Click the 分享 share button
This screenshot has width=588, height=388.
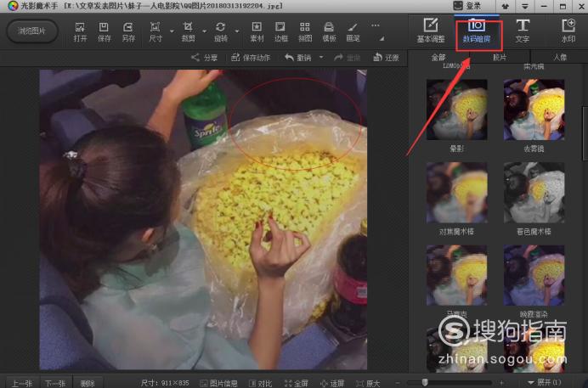pyautogui.click(x=205, y=57)
